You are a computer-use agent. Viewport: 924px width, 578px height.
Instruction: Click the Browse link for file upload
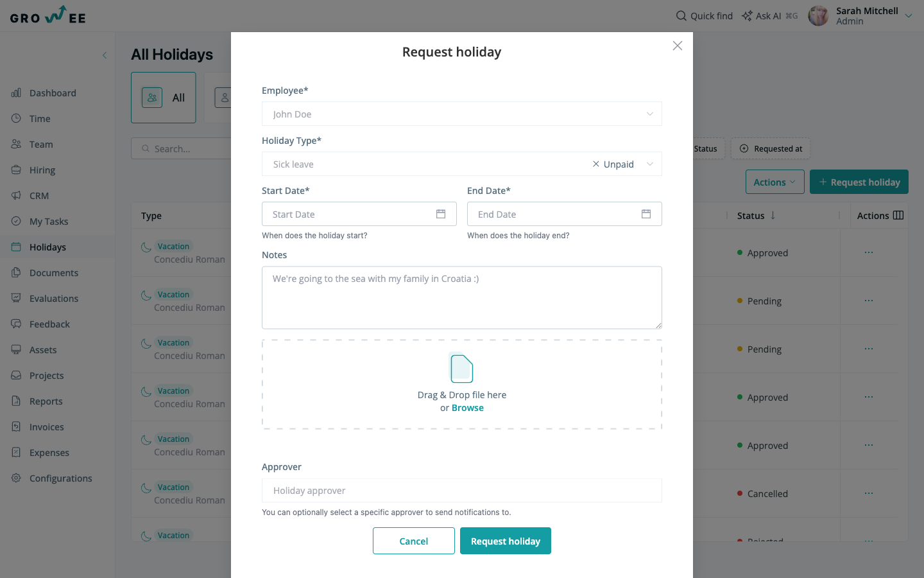(x=468, y=408)
